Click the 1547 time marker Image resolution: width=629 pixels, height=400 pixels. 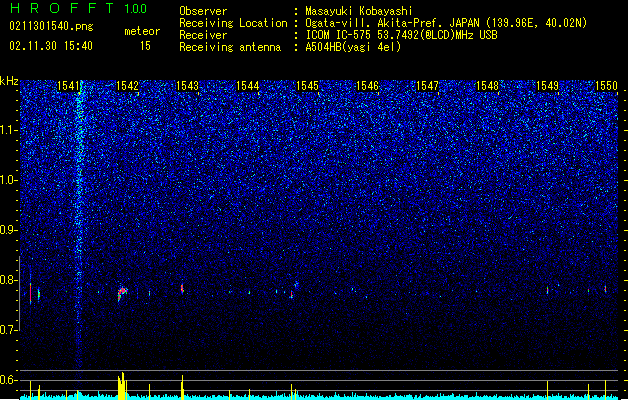click(428, 86)
